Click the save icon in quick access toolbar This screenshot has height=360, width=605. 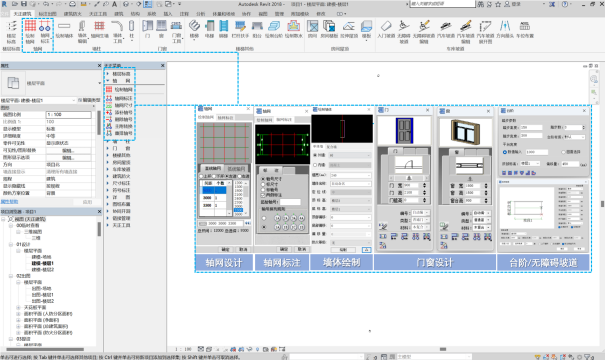24,4
